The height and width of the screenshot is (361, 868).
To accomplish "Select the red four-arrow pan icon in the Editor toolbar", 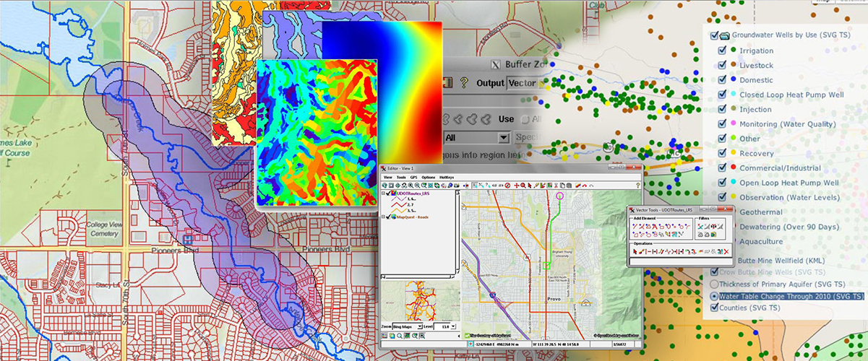I will point(517,185).
